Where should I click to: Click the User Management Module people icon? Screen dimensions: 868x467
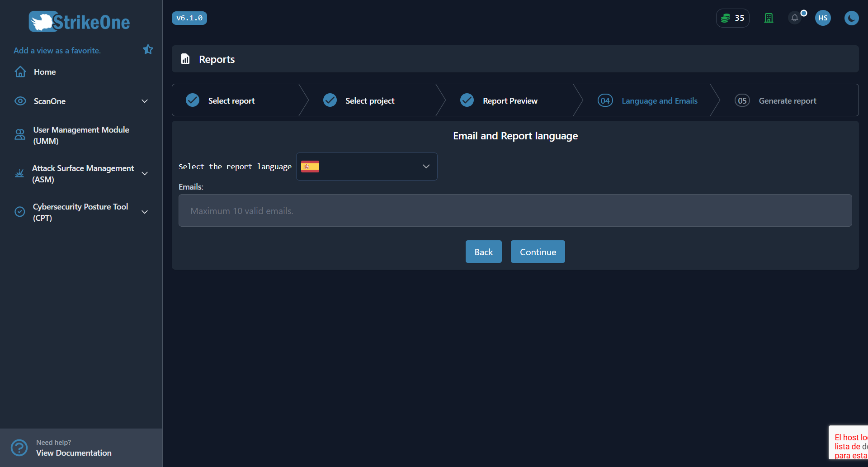(19, 135)
